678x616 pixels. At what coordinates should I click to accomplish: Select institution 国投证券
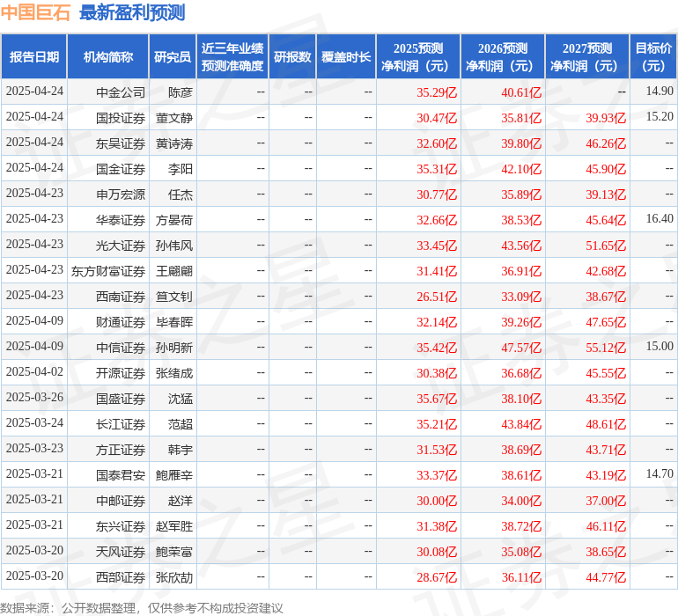(121, 118)
